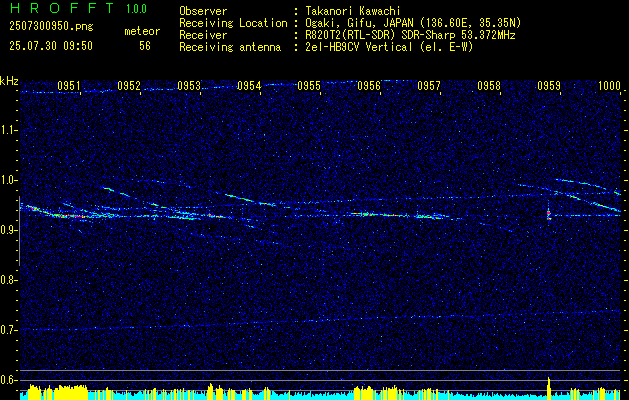Click time marker 0957
The height and width of the screenshot is (400, 629).
pos(429,85)
